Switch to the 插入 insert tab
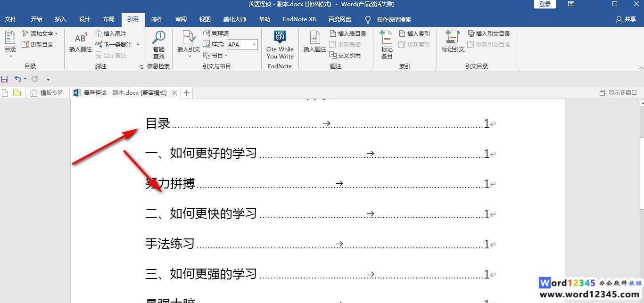644x303 pixels. pyautogui.click(x=60, y=19)
